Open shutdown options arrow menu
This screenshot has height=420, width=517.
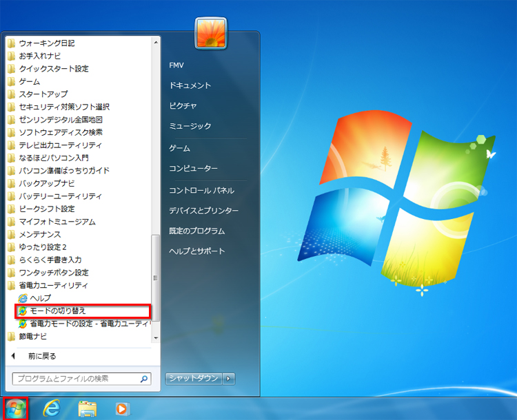[228, 379]
